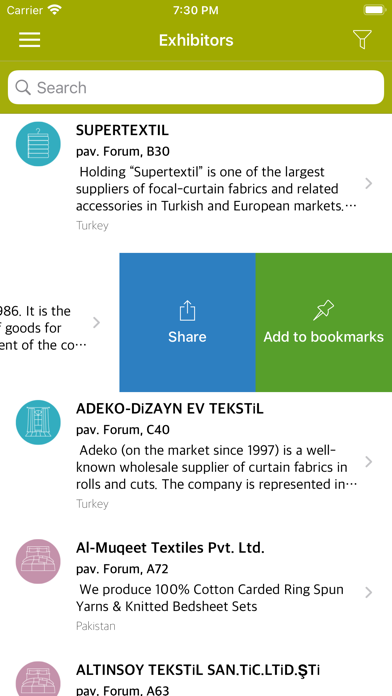
Task: Tap Al-Muqeet Textiles' pink bedding icon
Action: tap(38, 561)
